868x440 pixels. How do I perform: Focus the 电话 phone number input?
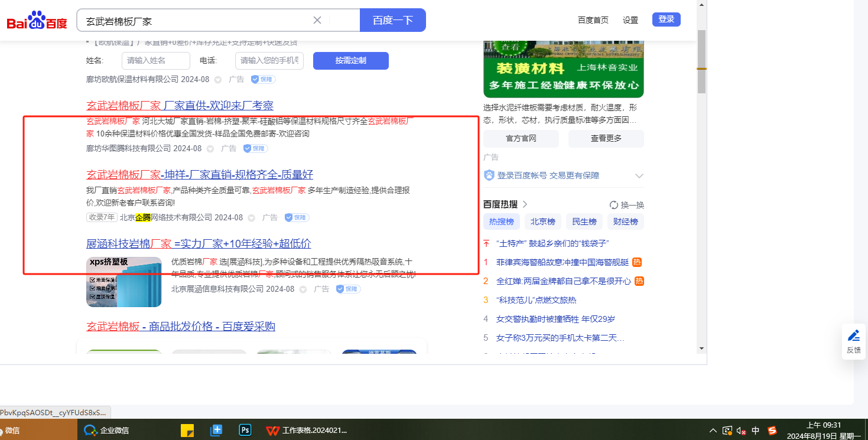pyautogui.click(x=269, y=60)
